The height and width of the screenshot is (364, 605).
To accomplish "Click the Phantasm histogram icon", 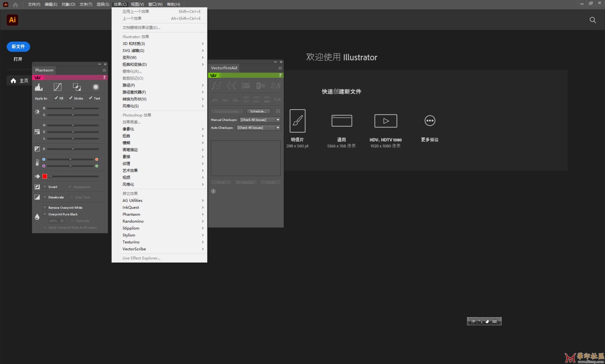I will [39, 87].
